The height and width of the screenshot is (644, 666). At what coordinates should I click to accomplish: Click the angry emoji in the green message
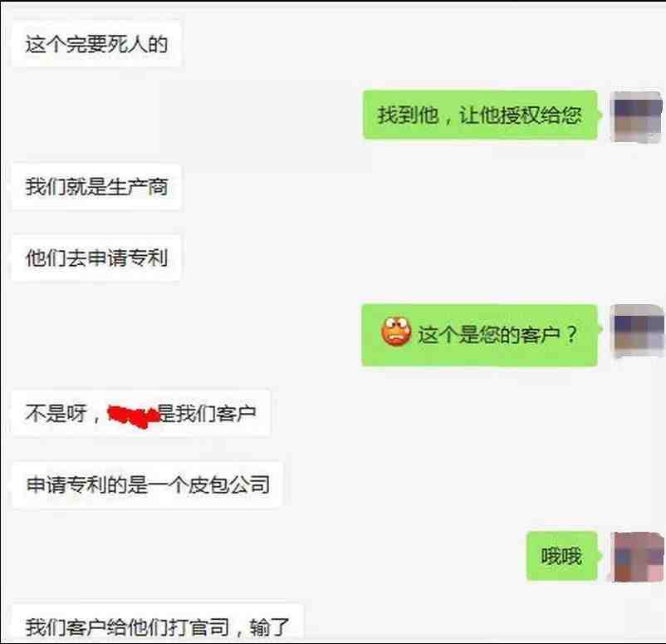point(396,332)
